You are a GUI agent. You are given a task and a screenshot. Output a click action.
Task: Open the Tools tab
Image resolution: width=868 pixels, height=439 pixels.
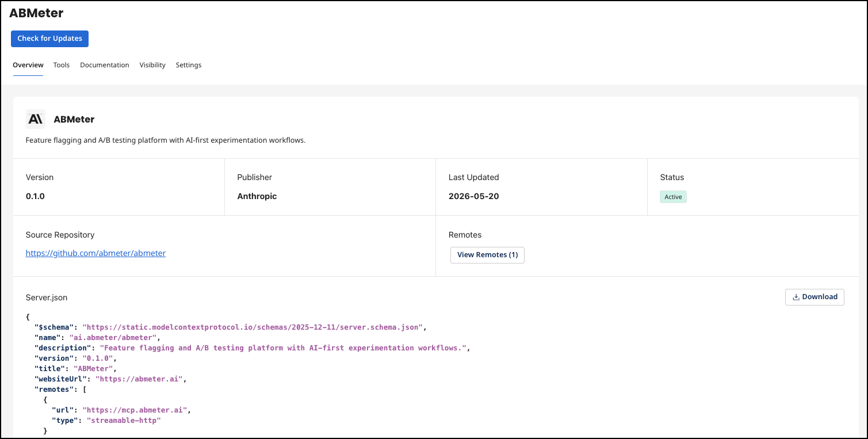[x=62, y=65]
